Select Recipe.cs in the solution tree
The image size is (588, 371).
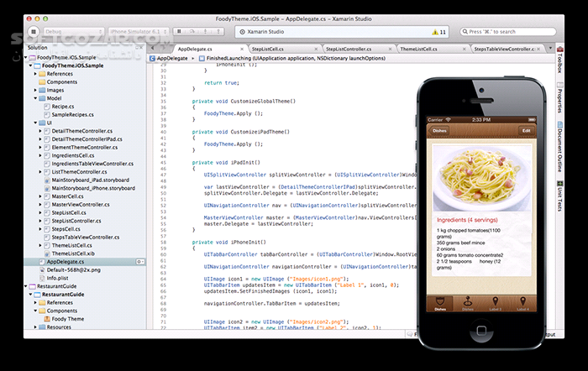[x=63, y=107]
